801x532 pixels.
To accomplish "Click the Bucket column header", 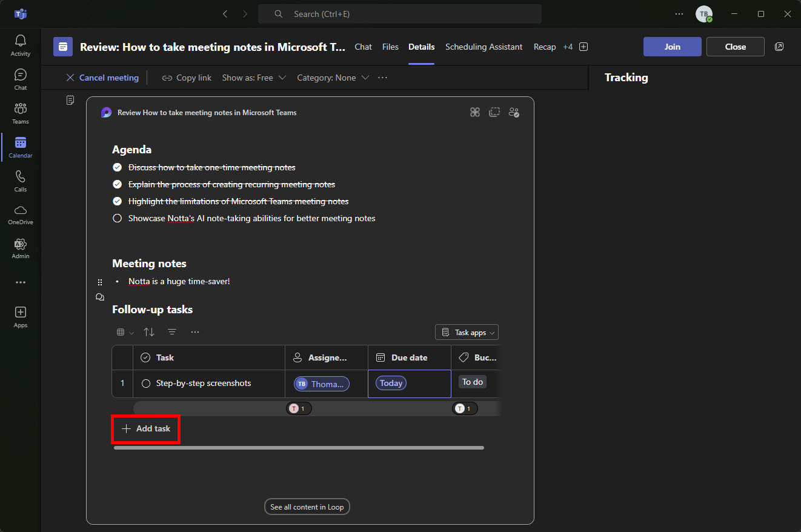I will click(476, 357).
